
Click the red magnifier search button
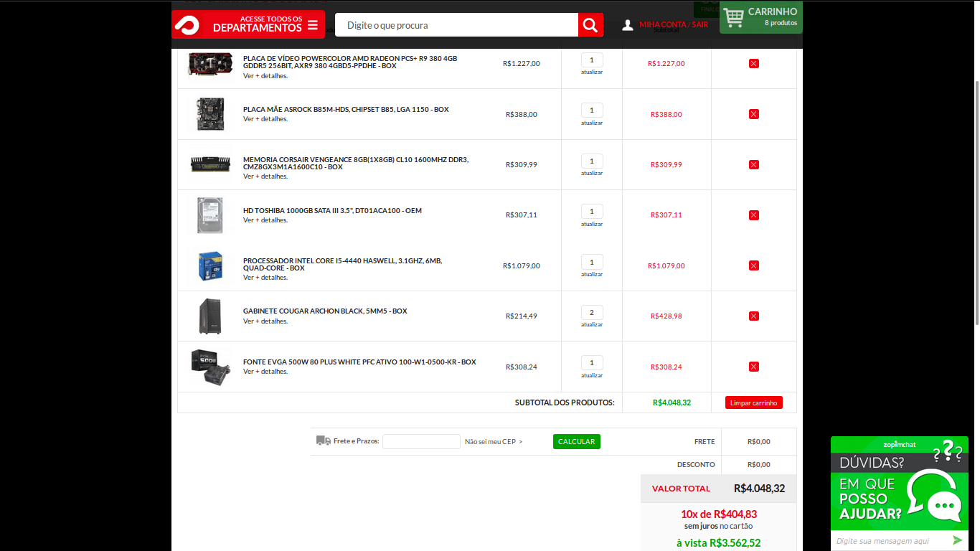point(590,25)
